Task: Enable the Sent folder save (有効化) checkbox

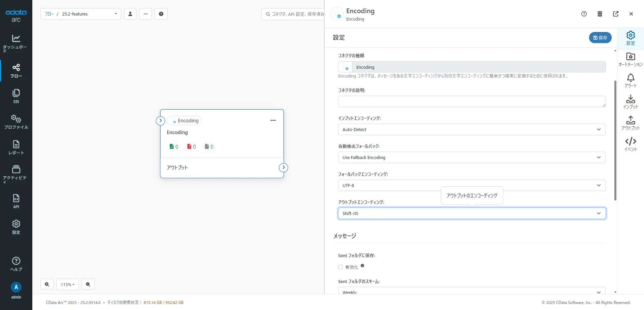Action: [340, 267]
